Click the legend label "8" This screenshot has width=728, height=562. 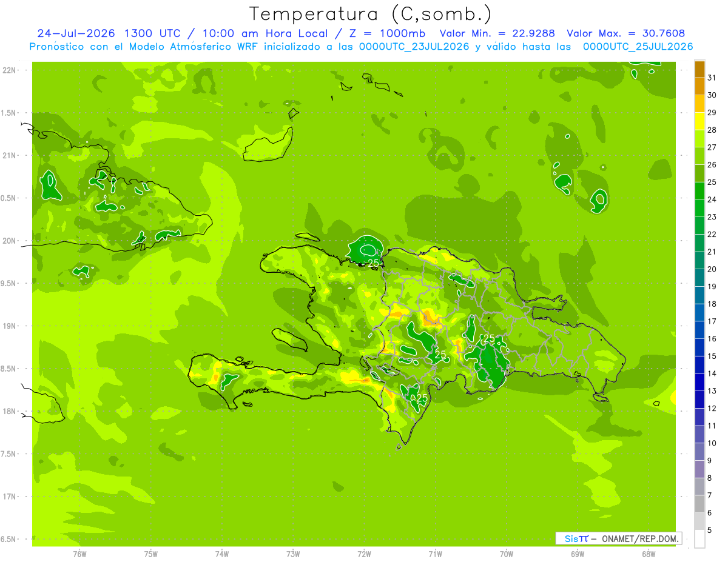(710, 478)
